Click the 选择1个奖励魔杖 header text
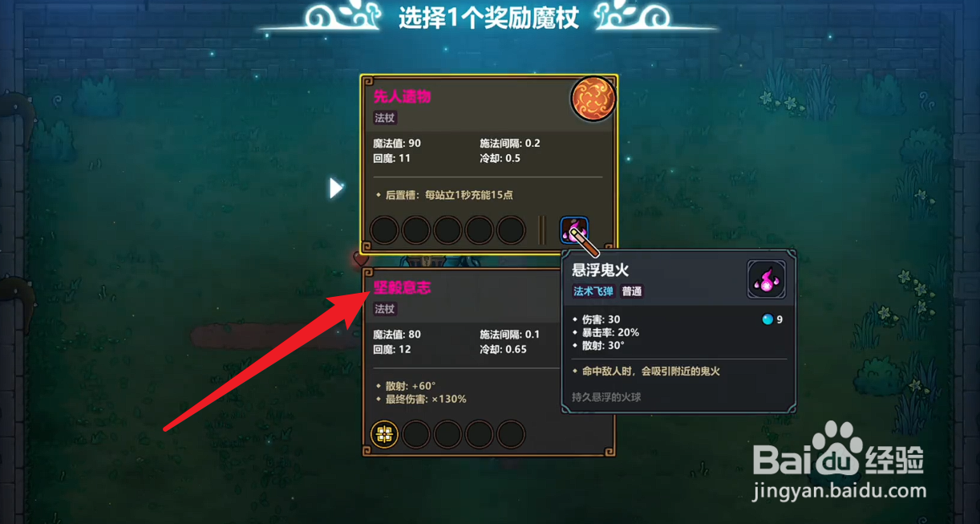 tap(488, 18)
